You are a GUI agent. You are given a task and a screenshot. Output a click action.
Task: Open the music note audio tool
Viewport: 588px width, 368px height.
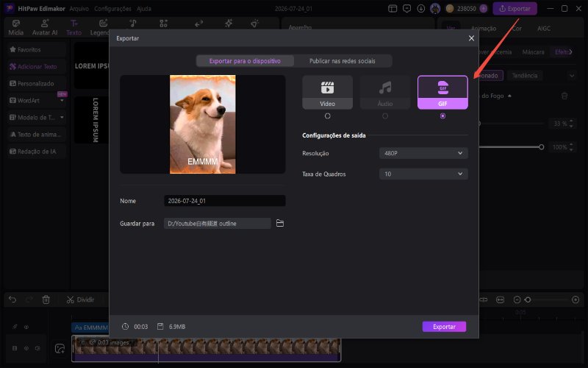tap(133, 24)
